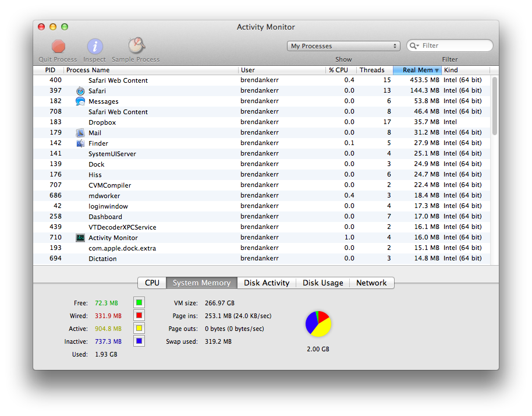Select the Dropbox process row
532x416 pixels.
[x=261, y=122]
